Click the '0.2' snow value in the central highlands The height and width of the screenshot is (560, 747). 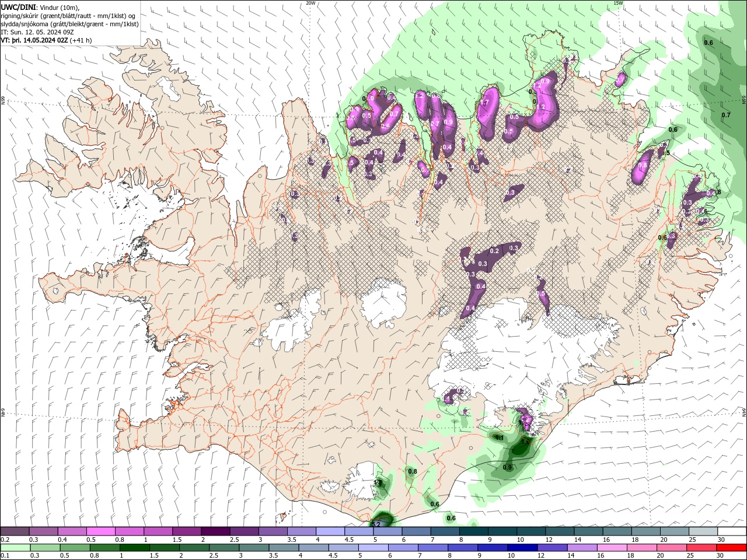tap(494, 251)
